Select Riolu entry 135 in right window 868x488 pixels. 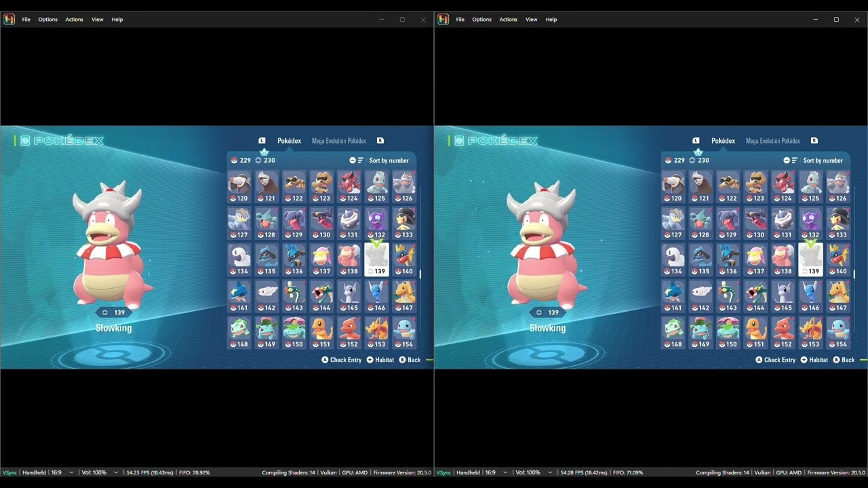(701, 260)
